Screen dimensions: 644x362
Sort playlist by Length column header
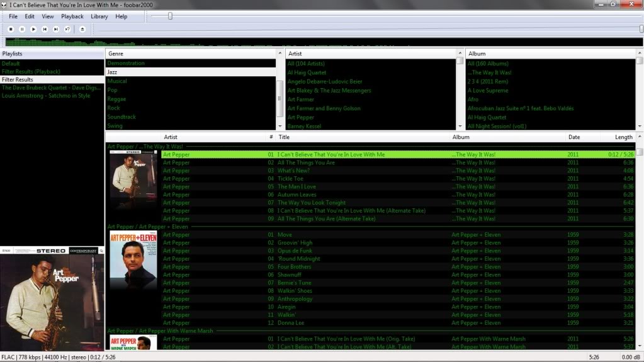618,137
